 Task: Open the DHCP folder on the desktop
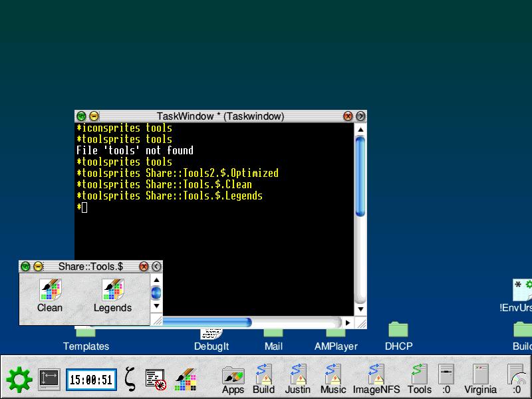(x=398, y=331)
